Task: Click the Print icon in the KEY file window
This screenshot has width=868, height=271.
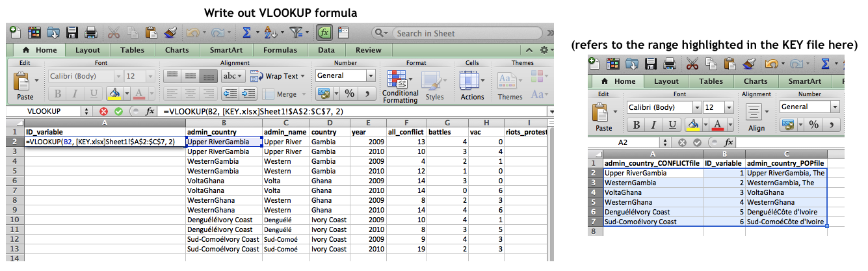Action: point(669,64)
